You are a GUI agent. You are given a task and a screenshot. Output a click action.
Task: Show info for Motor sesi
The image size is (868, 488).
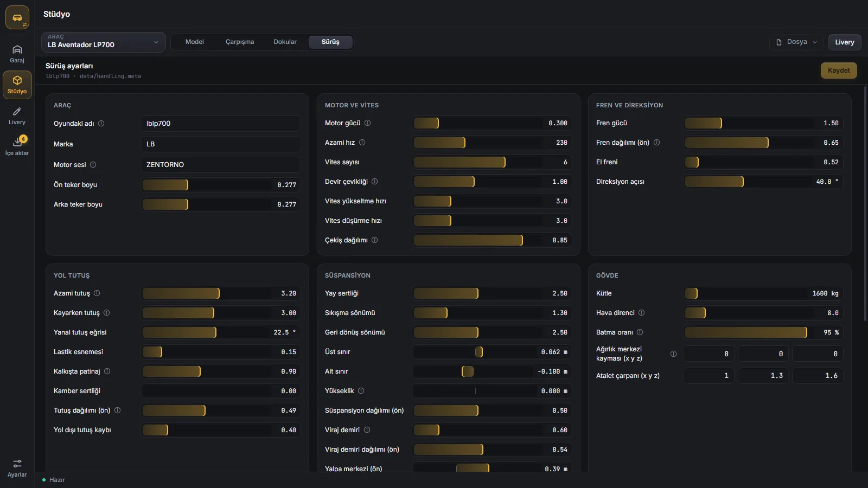93,165
